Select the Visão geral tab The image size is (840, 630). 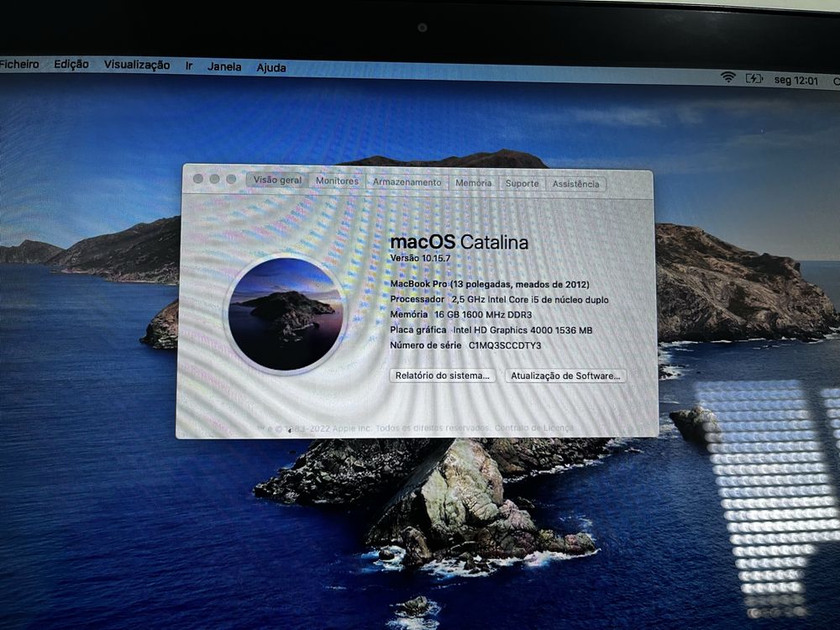[x=277, y=180]
